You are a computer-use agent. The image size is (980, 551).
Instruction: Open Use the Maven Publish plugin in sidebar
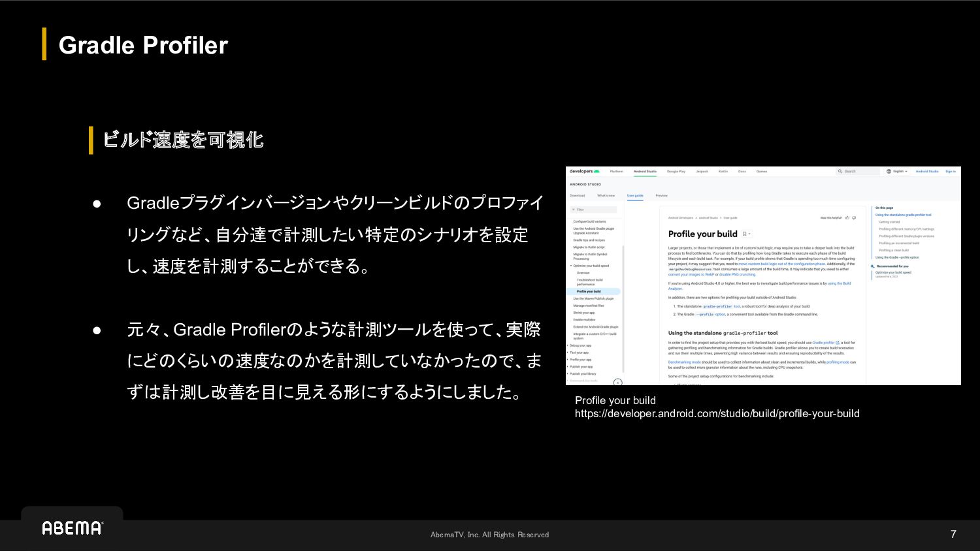coord(593,298)
